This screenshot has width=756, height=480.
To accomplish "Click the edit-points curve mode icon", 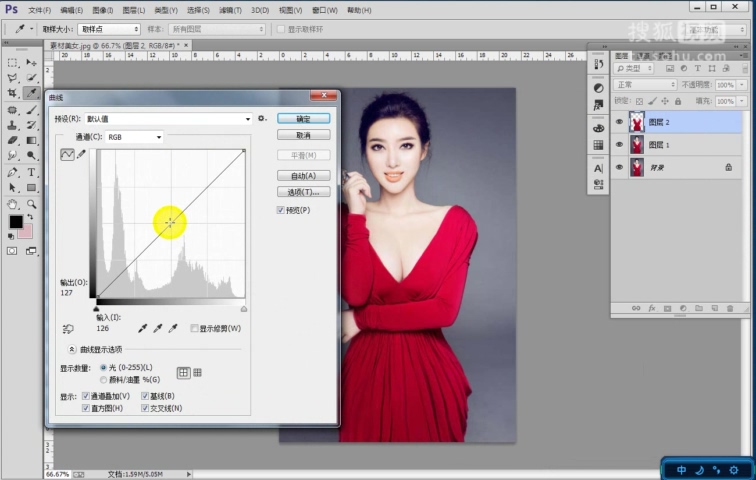I will pos(67,154).
